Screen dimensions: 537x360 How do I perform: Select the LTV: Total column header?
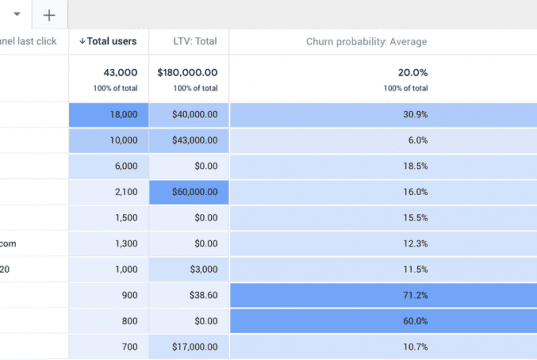(x=195, y=41)
